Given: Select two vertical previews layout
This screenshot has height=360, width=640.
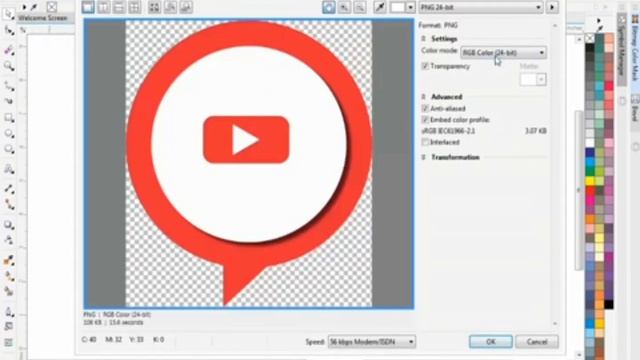Looking at the screenshot, I should coord(103,7).
